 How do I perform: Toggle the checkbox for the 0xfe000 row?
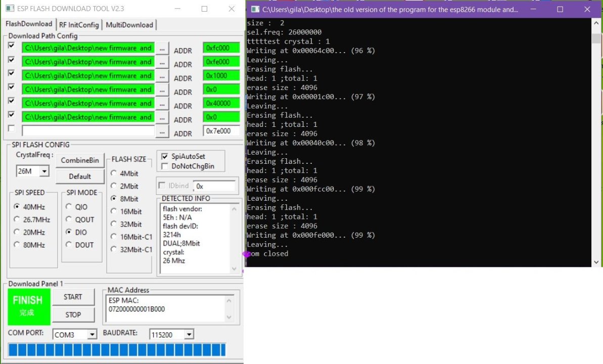(12, 59)
